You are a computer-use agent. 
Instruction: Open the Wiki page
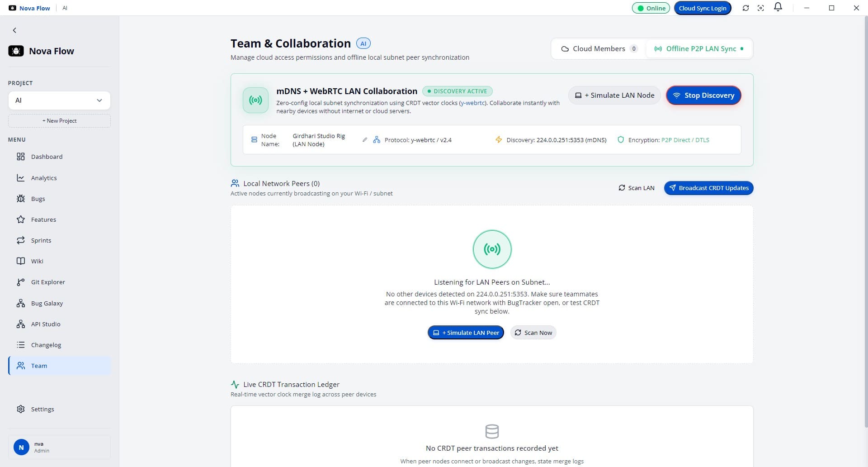pos(59,261)
